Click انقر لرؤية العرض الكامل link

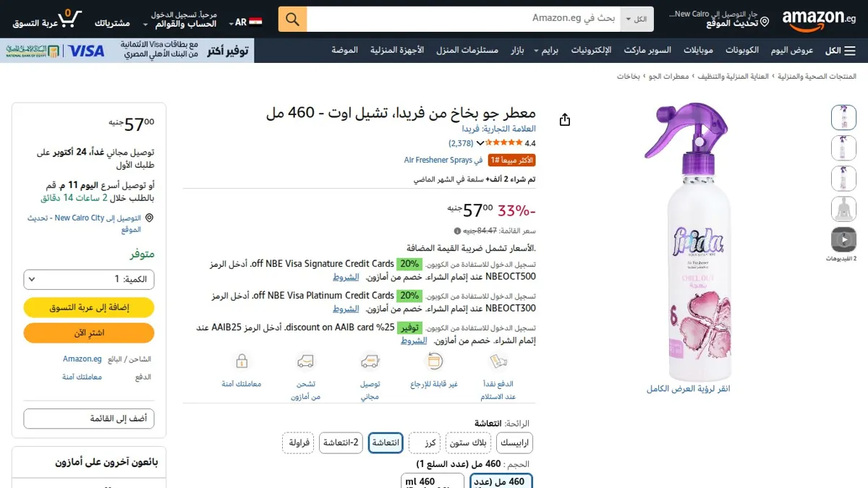pyautogui.click(x=688, y=389)
